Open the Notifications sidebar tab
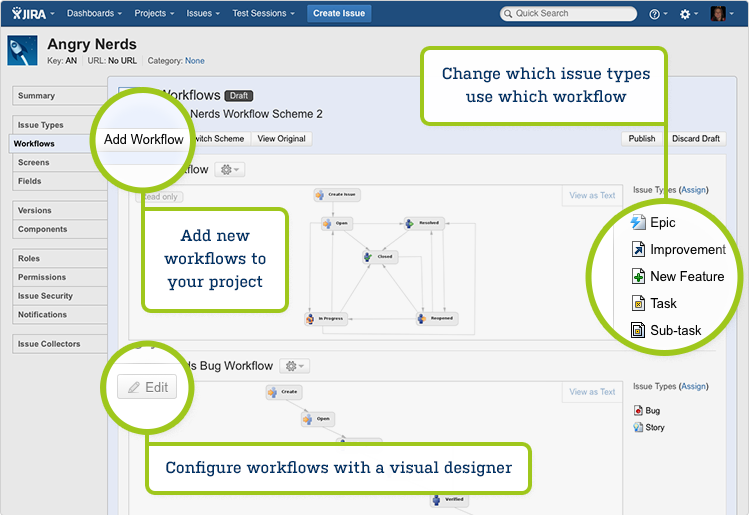Screen dimensions: 749x515 60,314
